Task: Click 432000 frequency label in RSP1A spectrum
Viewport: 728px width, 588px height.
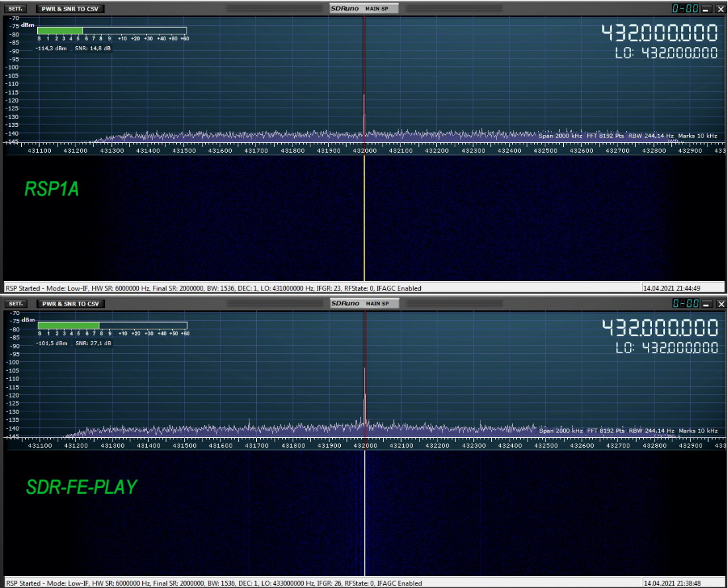Action: point(365,151)
